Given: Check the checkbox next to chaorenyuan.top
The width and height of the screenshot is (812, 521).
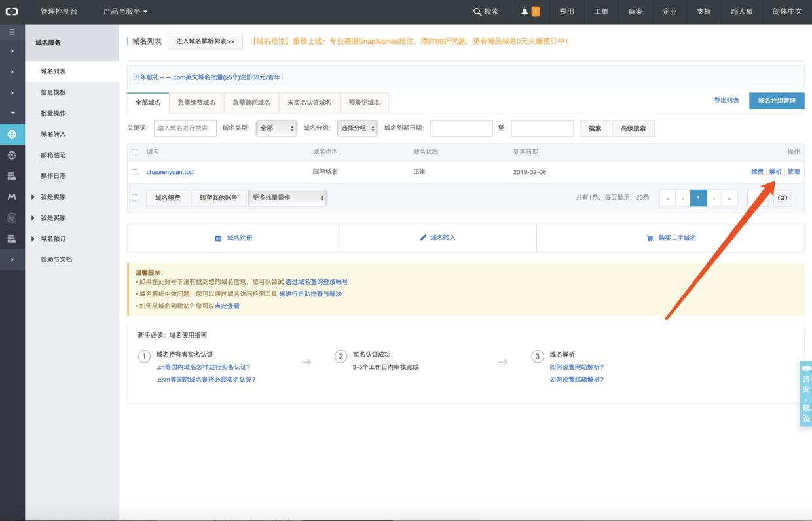Looking at the screenshot, I should 136,171.
